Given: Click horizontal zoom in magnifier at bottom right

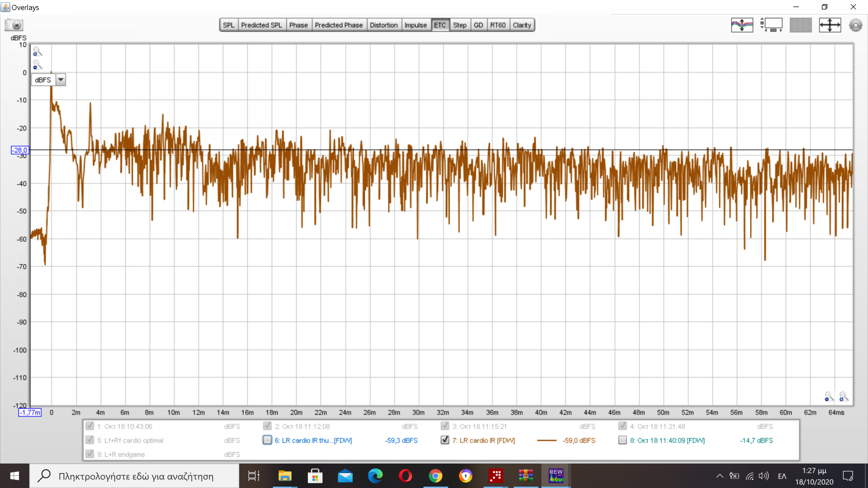Looking at the screenshot, I should [x=844, y=397].
